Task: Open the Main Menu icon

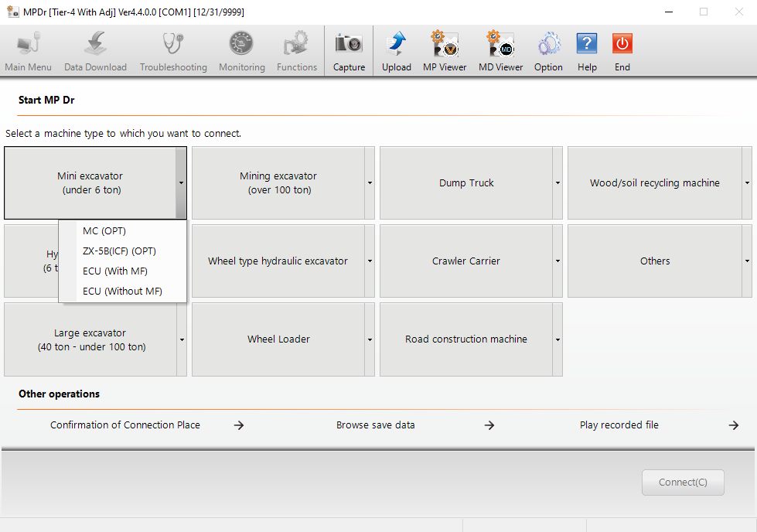Action: (28, 49)
